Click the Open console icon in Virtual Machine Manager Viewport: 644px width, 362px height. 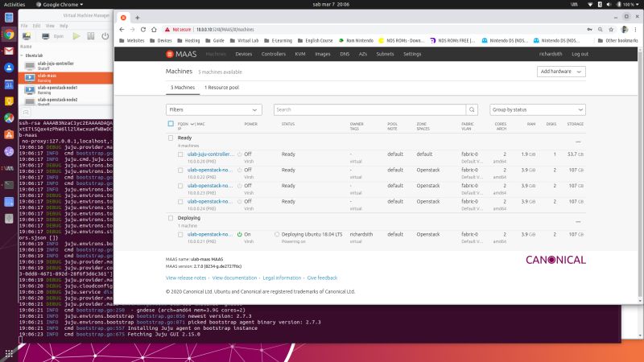point(46,36)
